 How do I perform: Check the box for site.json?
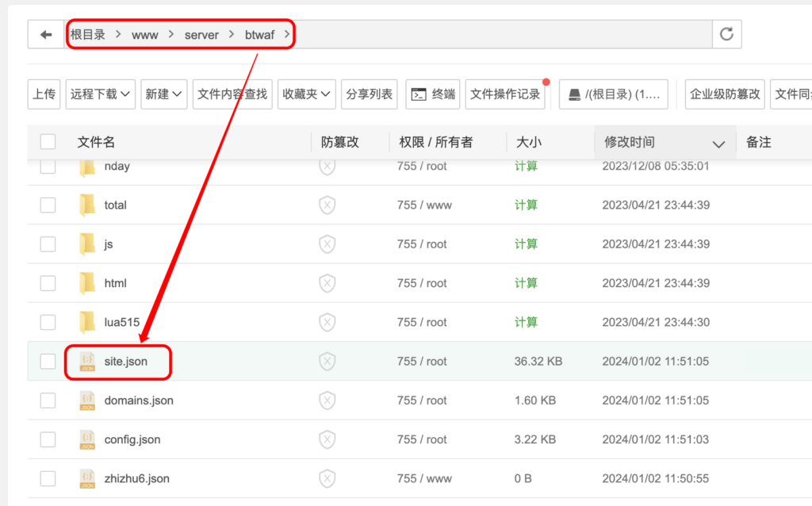[x=48, y=362]
